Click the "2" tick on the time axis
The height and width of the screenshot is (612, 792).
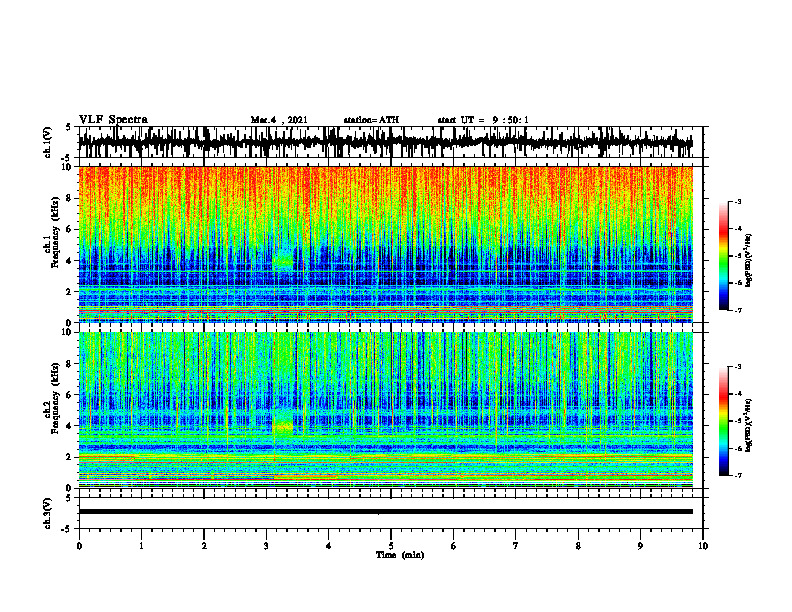(204, 546)
